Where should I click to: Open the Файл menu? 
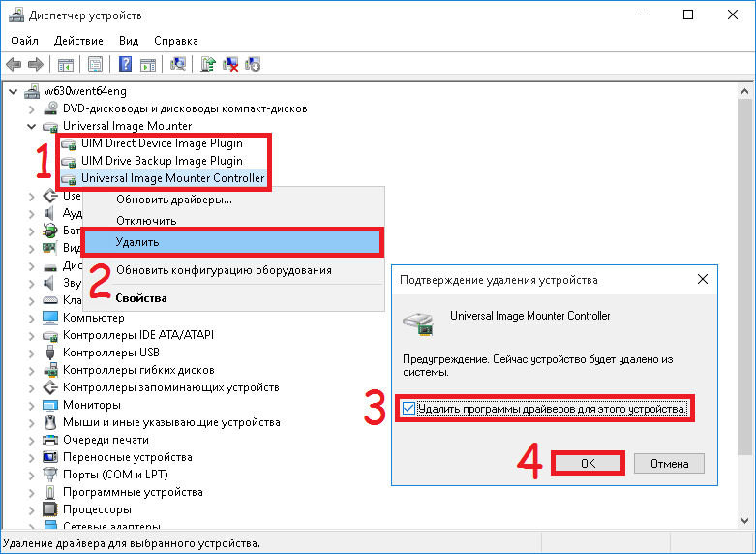(24, 41)
